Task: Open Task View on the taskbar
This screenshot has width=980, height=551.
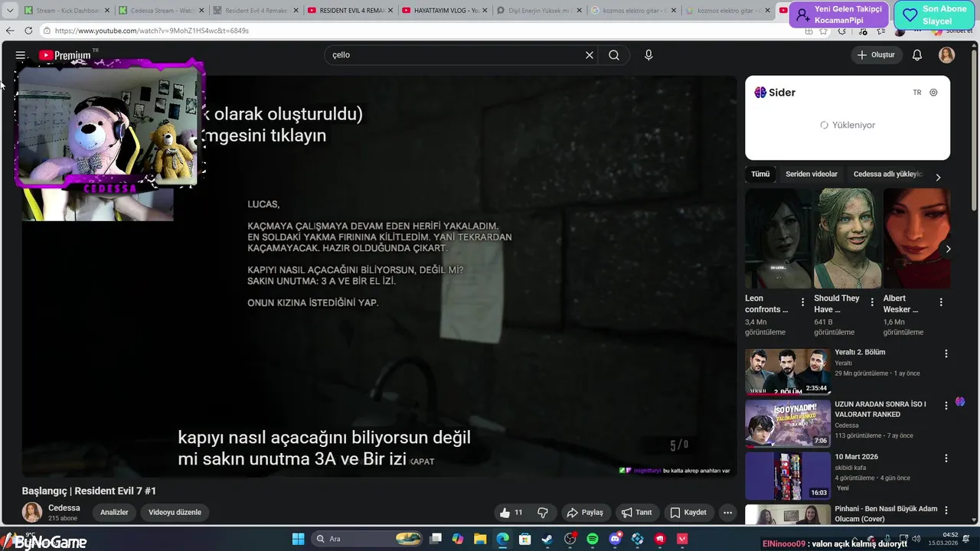Action: pyautogui.click(x=436, y=539)
